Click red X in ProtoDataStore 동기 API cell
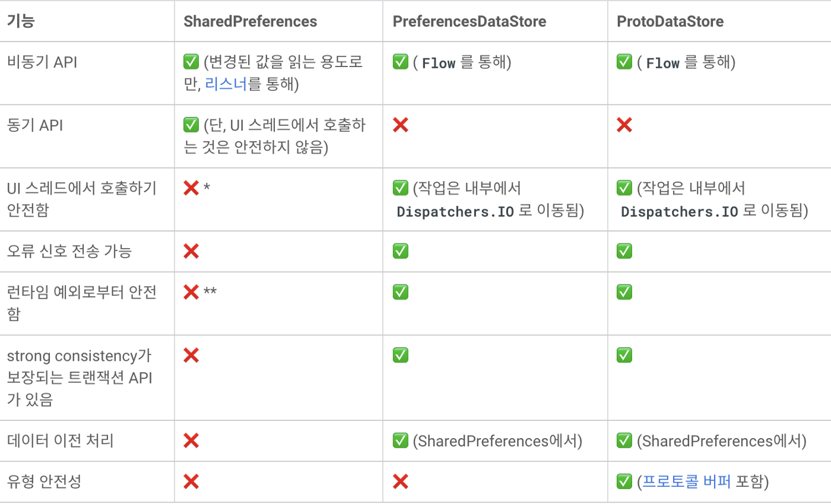 pos(624,125)
